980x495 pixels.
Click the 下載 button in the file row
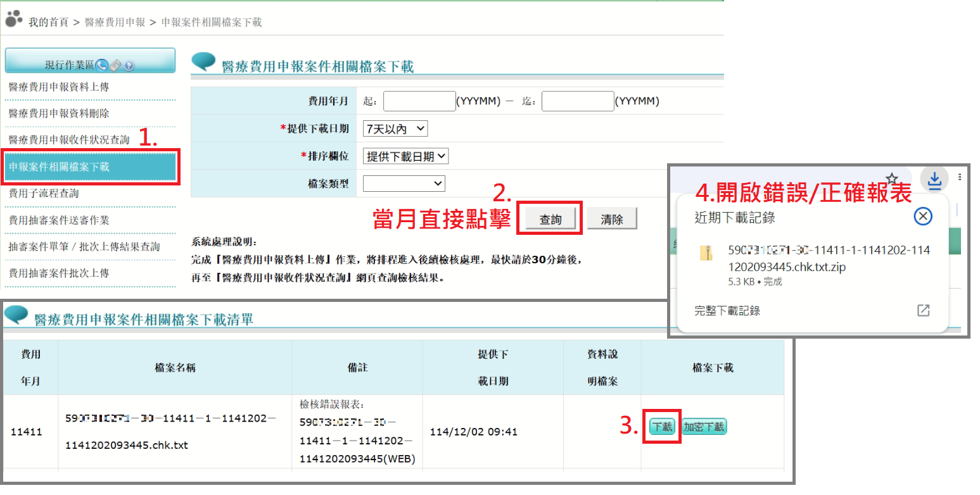pos(662,427)
